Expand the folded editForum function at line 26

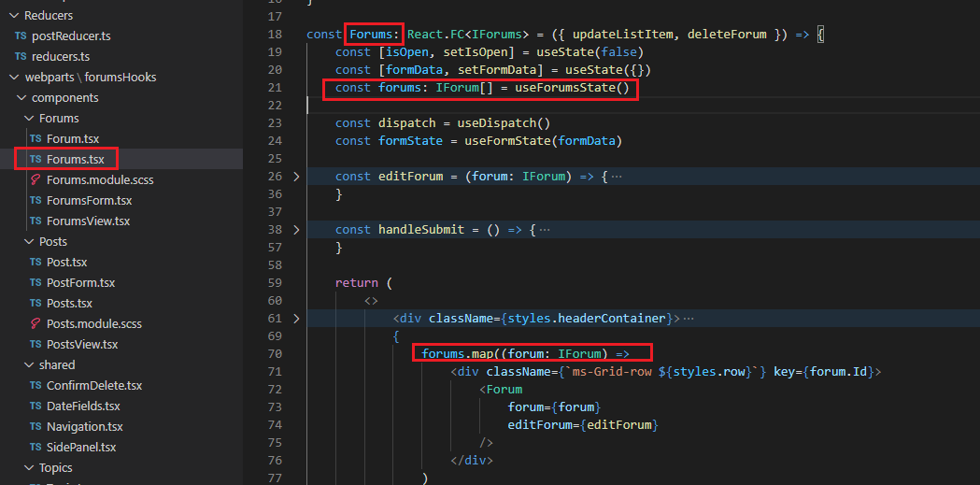tap(297, 176)
